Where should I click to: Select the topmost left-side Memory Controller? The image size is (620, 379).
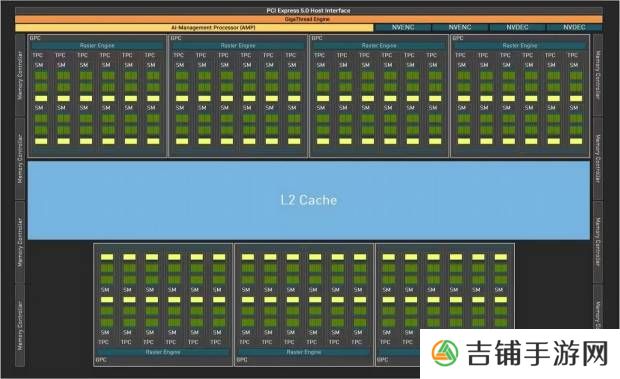point(20,75)
